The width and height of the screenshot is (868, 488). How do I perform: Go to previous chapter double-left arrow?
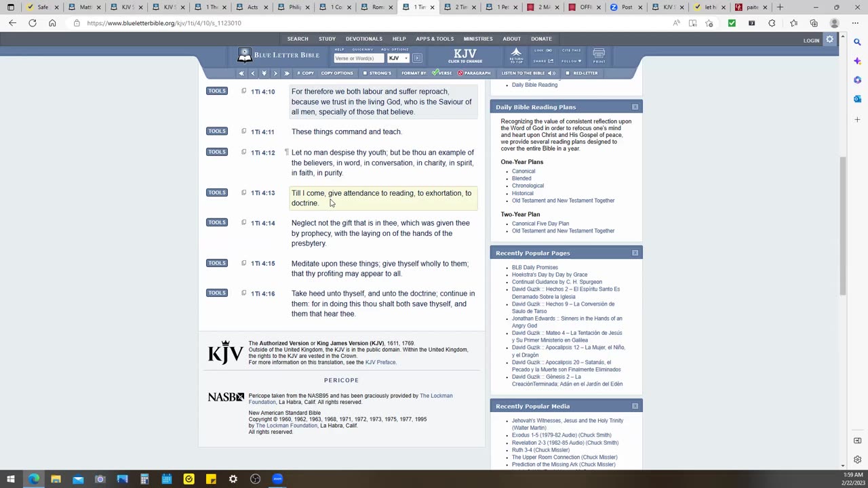pos(241,73)
